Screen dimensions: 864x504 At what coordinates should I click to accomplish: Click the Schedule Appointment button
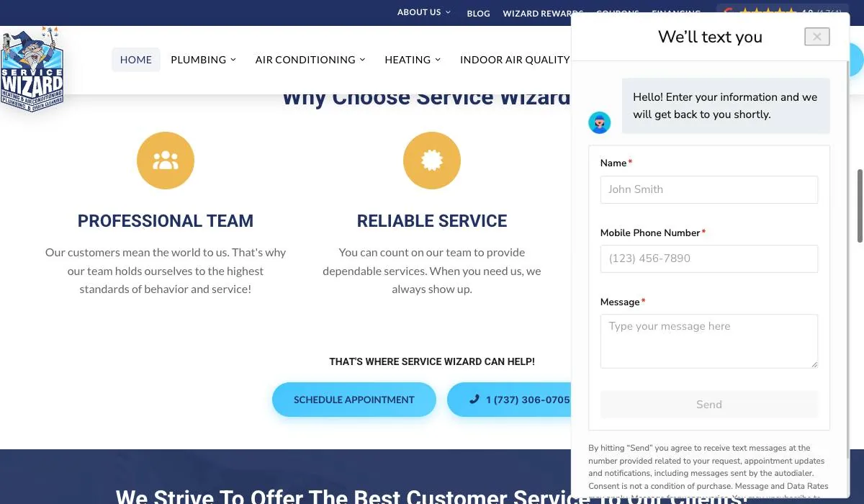point(354,400)
